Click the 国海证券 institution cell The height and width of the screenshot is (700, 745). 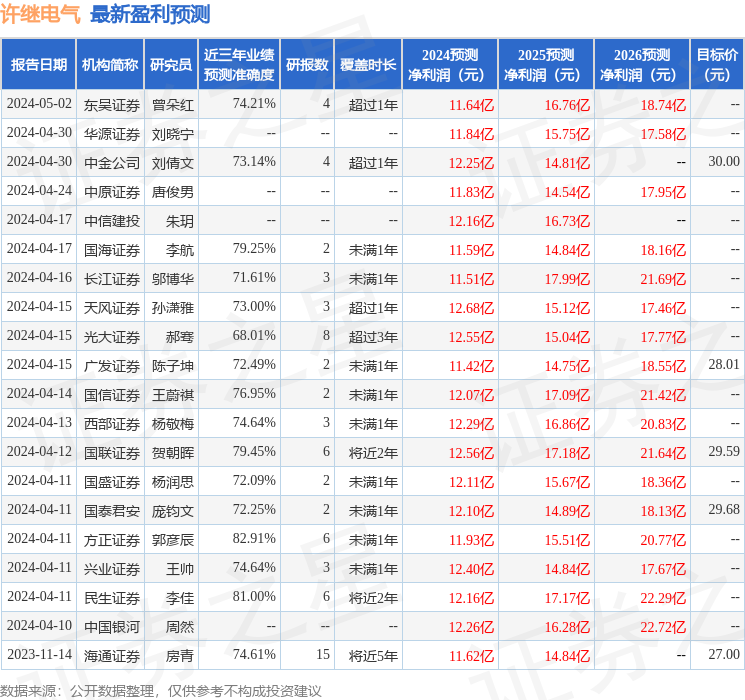click(112, 250)
